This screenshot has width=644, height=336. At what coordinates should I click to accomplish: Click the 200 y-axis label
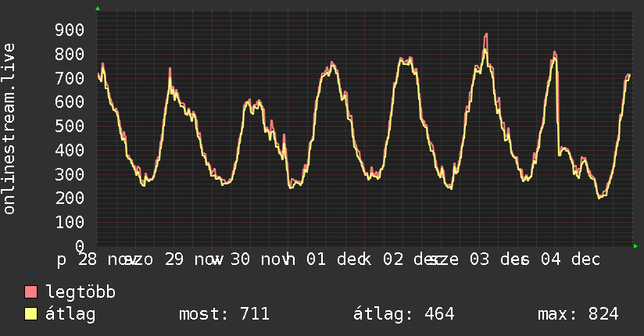(70, 198)
